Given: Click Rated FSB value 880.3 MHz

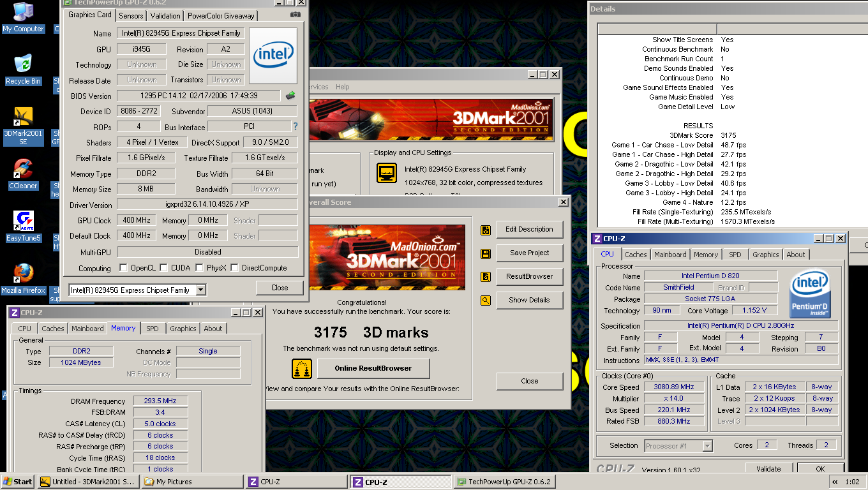Looking at the screenshot, I should (673, 422).
